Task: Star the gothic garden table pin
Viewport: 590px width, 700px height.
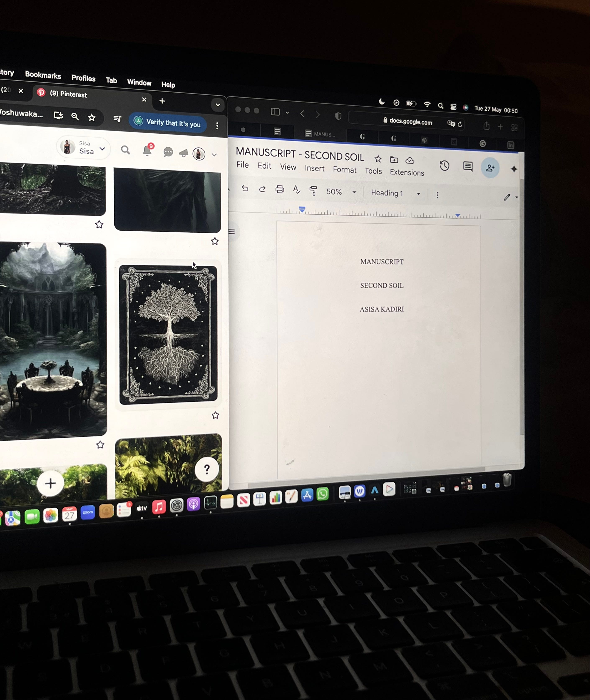Action: [x=100, y=445]
